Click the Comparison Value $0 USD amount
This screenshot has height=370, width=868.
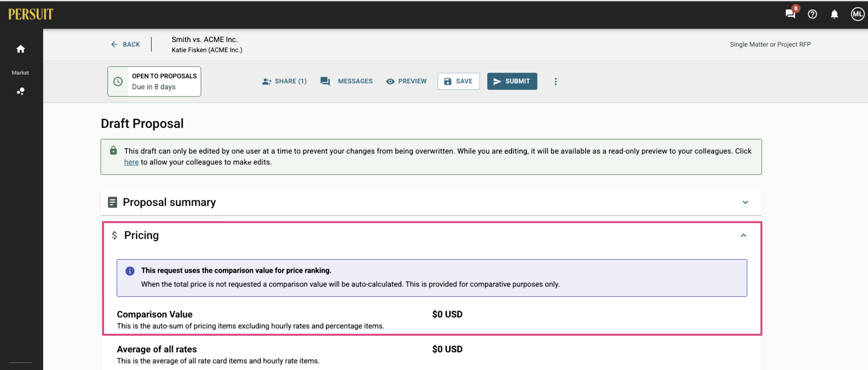(x=447, y=314)
